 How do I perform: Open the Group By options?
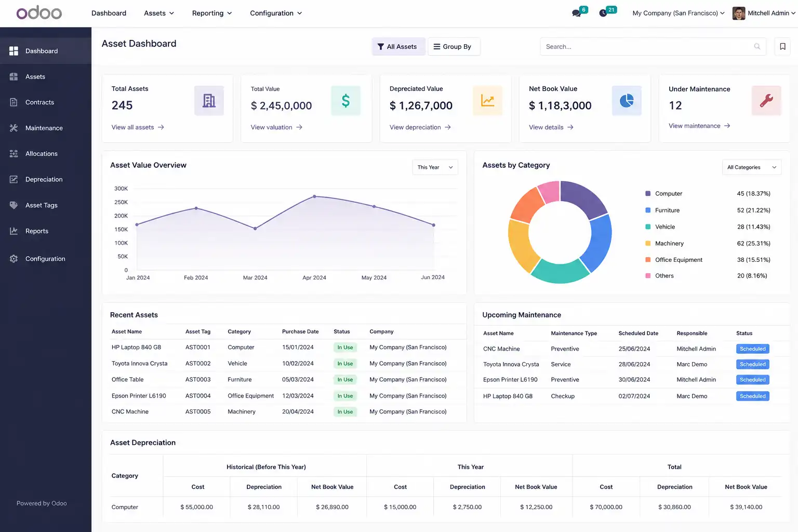[x=454, y=47]
